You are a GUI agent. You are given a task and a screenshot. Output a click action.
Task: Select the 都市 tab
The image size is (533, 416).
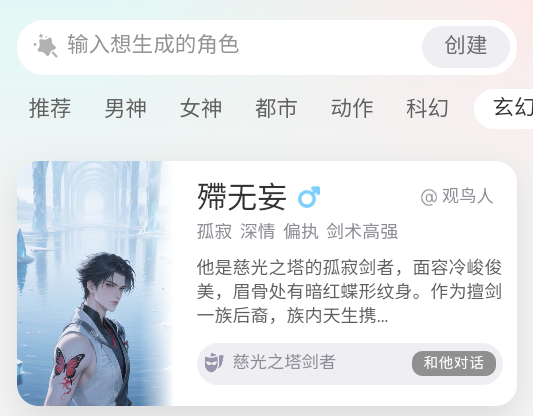tap(276, 108)
